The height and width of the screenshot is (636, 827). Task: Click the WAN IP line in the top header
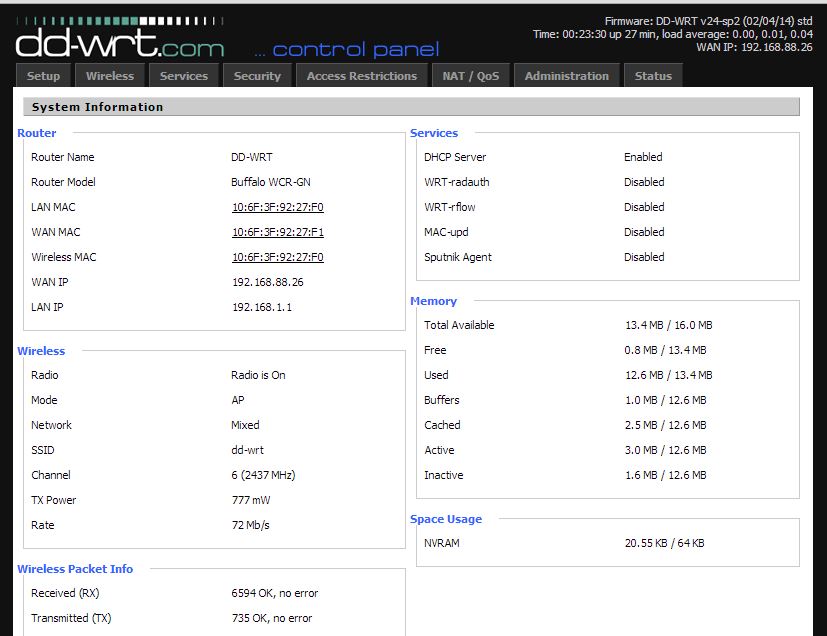click(754, 47)
